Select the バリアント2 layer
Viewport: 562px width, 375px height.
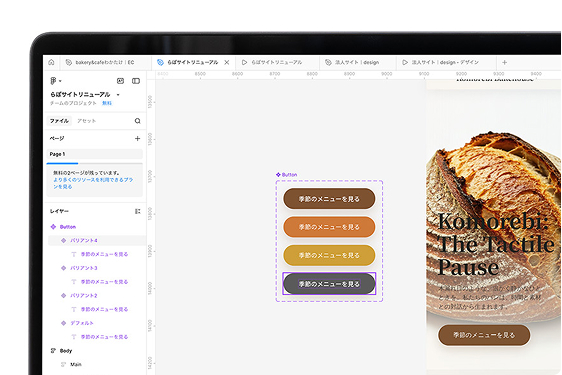coord(84,295)
